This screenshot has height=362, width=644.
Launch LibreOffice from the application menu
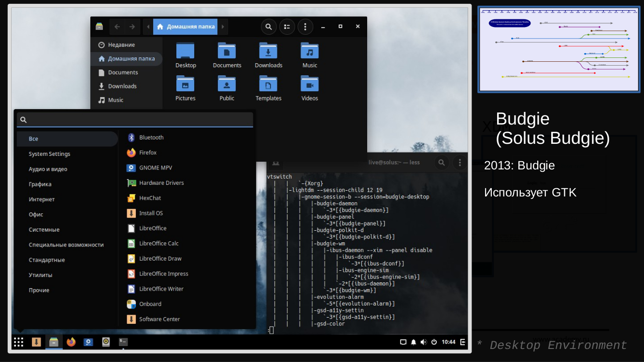pyautogui.click(x=186, y=228)
